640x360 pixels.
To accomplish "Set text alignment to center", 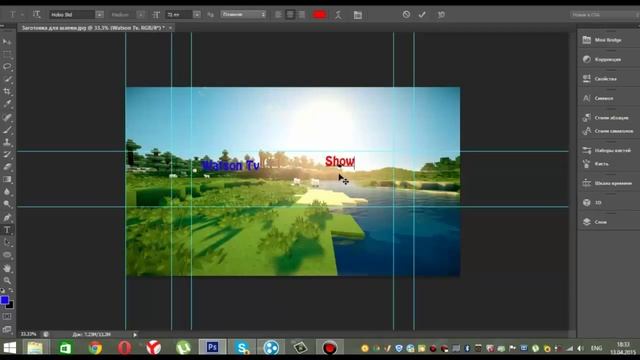I will point(290,15).
